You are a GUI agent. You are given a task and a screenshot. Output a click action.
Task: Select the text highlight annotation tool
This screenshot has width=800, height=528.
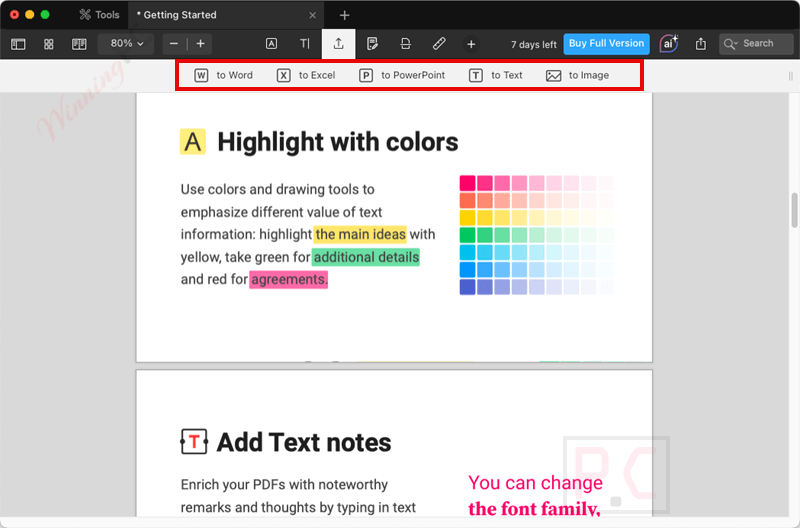pos(271,44)
